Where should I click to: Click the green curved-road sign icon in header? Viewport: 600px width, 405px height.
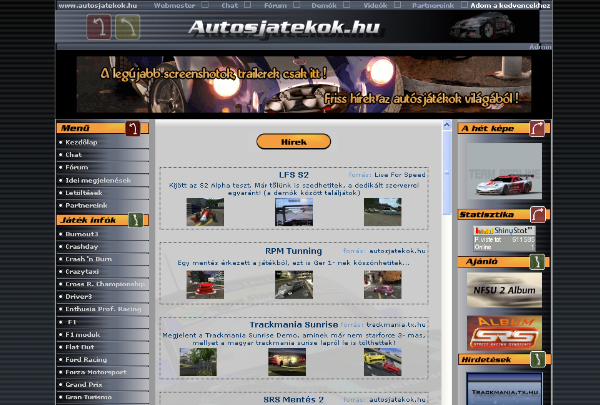tap(128, 27)
